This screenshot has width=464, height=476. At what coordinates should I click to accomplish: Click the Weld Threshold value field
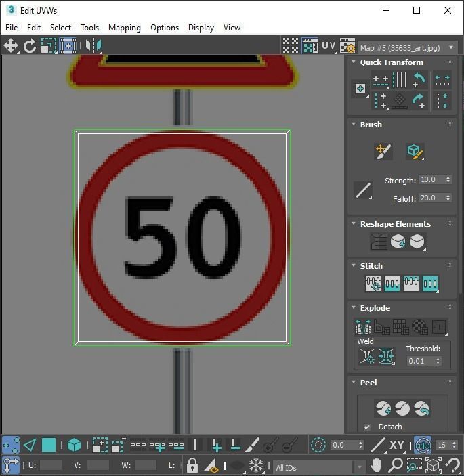(421, 361)
